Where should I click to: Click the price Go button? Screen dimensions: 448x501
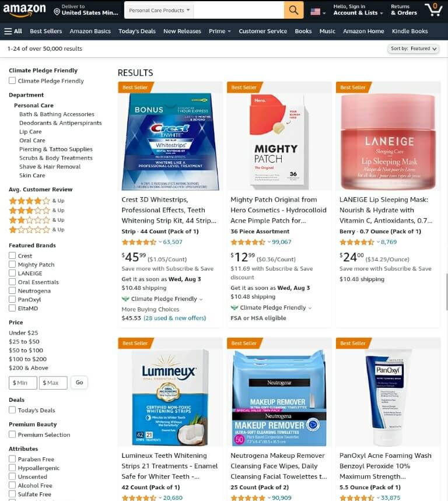(79, 383)
